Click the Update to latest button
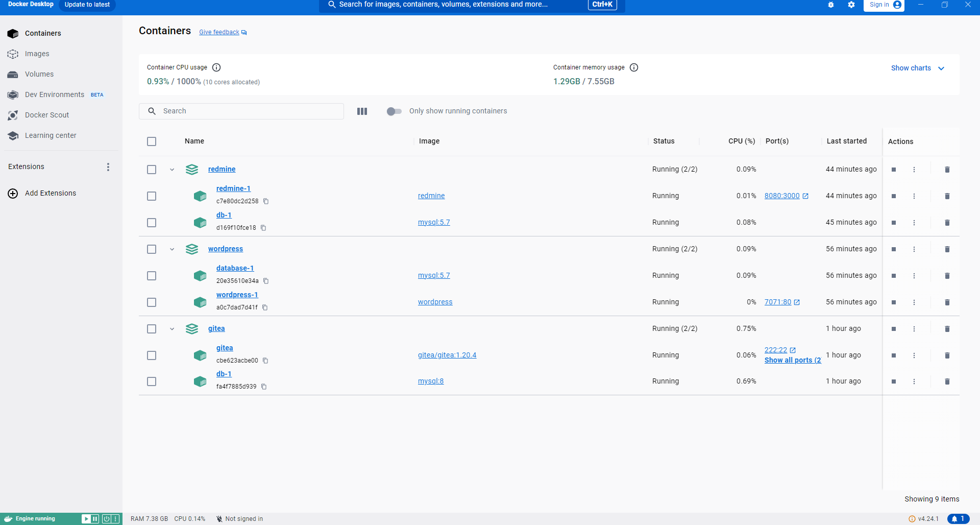Image resolution: width=980 pixels, height=525 pixels. tap(87, 5)
